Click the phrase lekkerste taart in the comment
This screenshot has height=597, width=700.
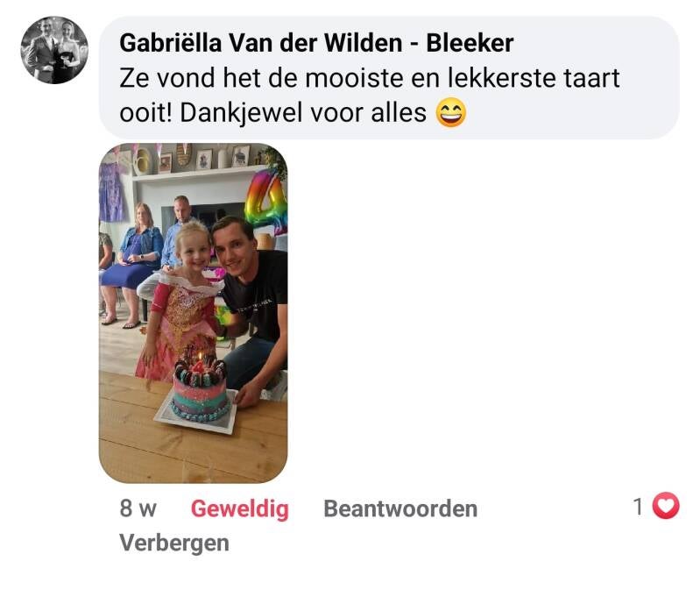534,78
